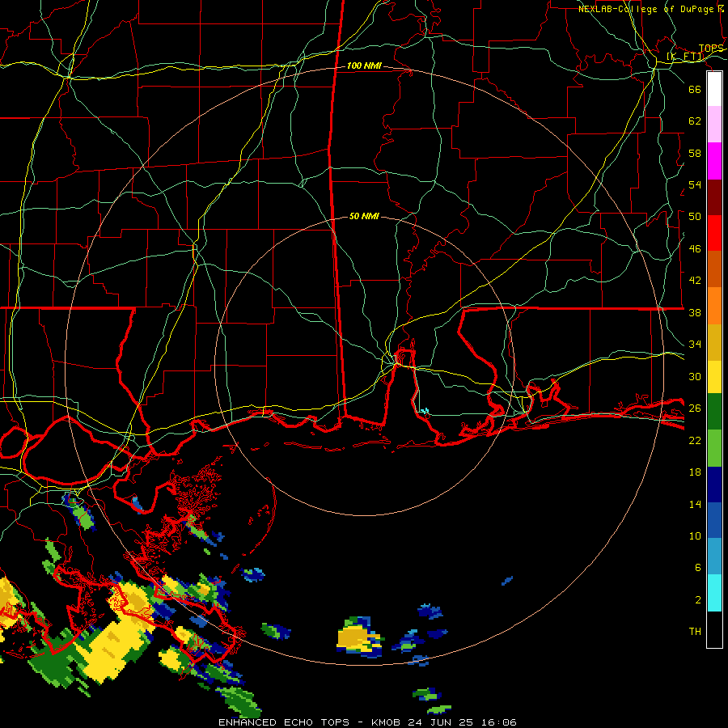The image size is (728, 728).
Task: Click the 100 NMI range ring label
Action: [x=364, y=66]
